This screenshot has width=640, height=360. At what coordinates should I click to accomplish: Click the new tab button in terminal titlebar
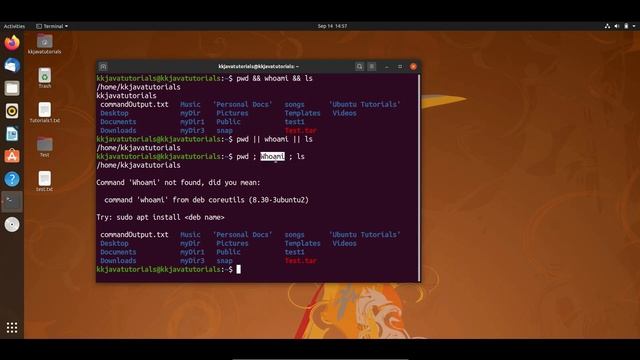click(103, 67)
